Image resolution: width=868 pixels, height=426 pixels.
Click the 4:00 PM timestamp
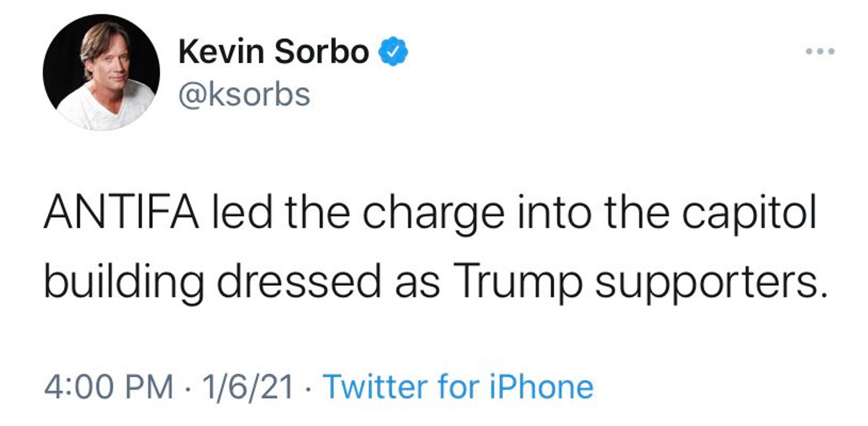tap(108, 387)
